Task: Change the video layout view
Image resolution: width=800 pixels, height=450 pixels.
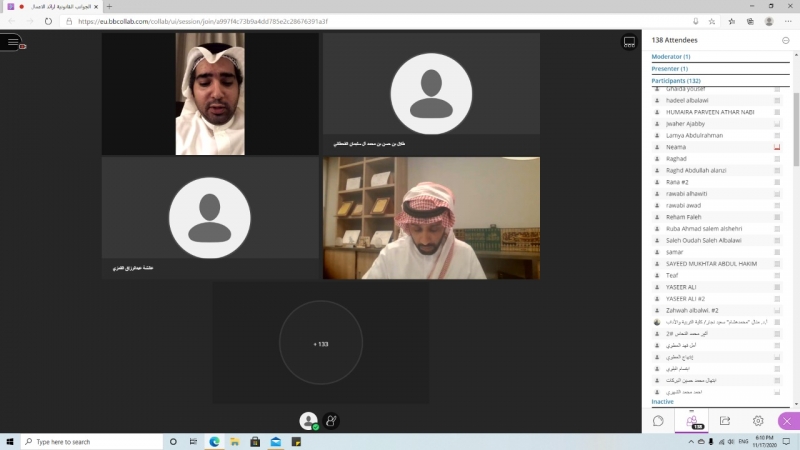Action: 629,42
